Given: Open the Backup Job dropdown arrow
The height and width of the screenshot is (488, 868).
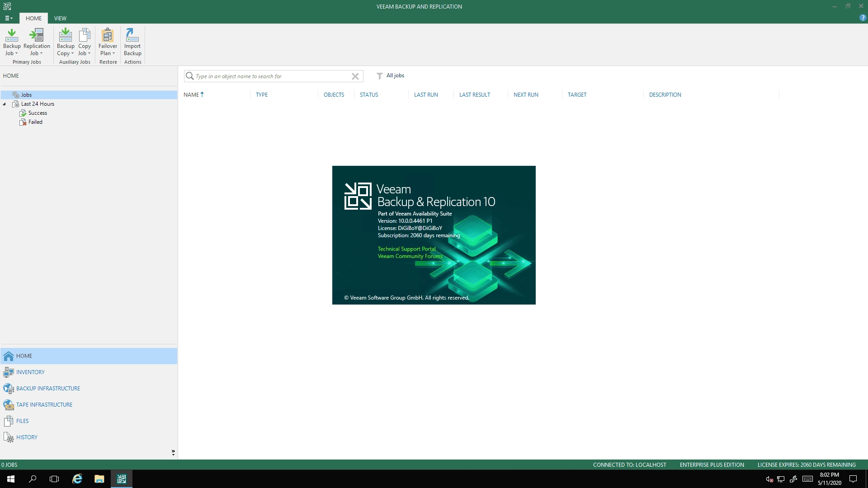Looking at the screenshot, I should coord(16,53).
